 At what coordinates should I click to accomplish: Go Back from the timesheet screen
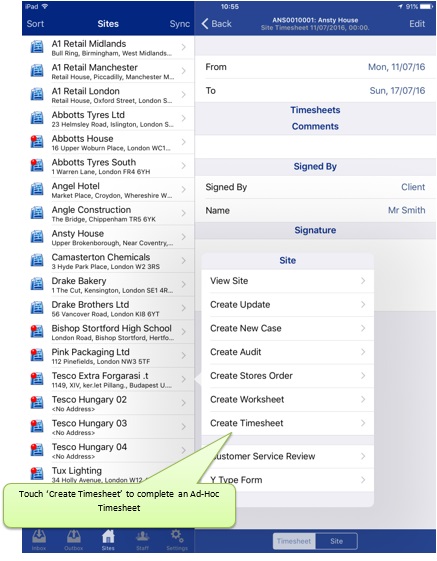click(217, 24)
